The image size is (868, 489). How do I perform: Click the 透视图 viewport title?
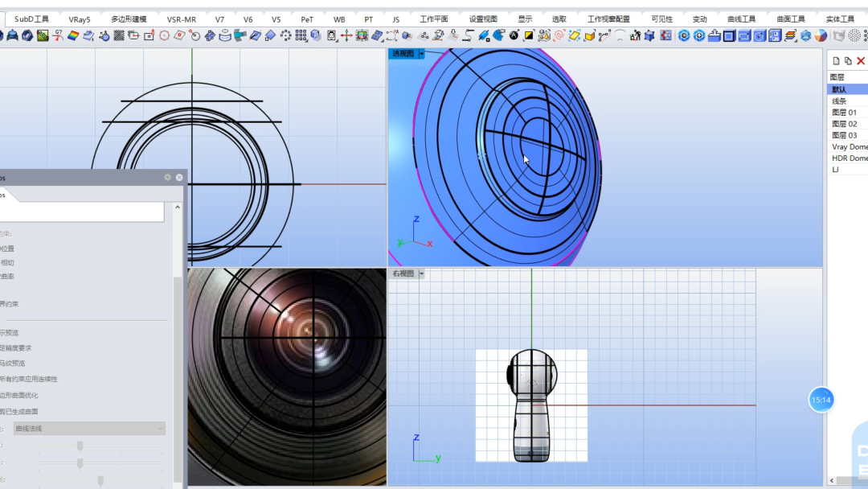(x=403, y=54)
